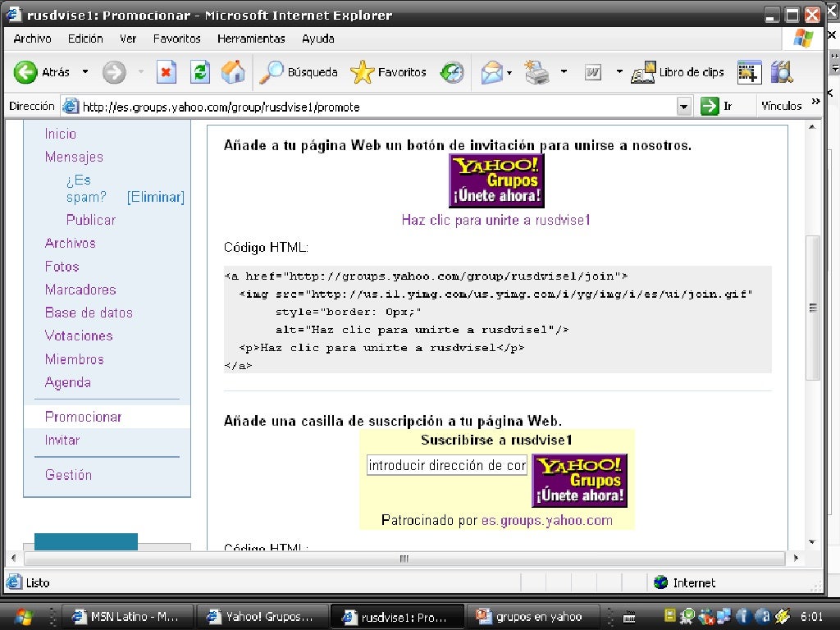The height and width of the screenshot is (630, 840).
Task: Click the keyboard icon in the taskbar
Action: pyautogui.click(x=629, y=617)
